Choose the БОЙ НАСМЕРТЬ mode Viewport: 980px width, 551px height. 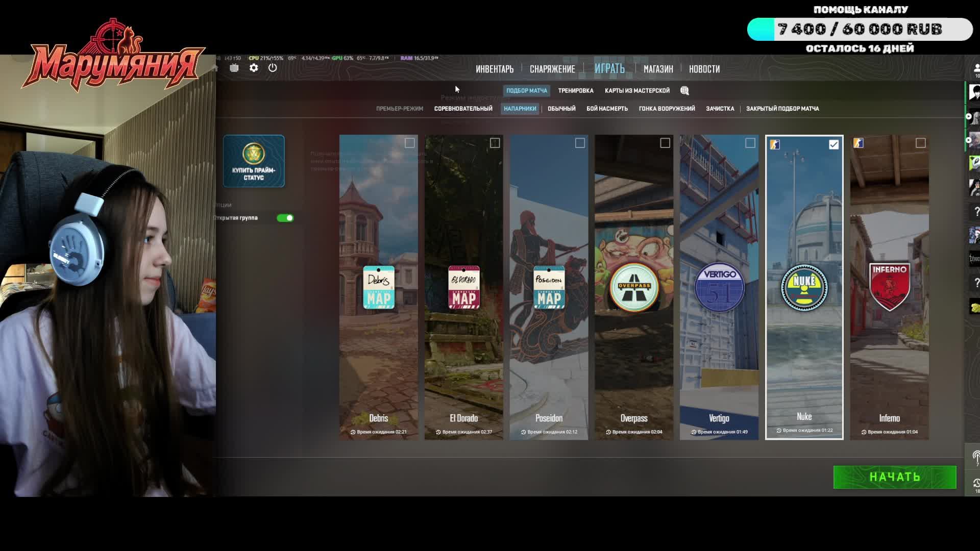tap(607, 109)
